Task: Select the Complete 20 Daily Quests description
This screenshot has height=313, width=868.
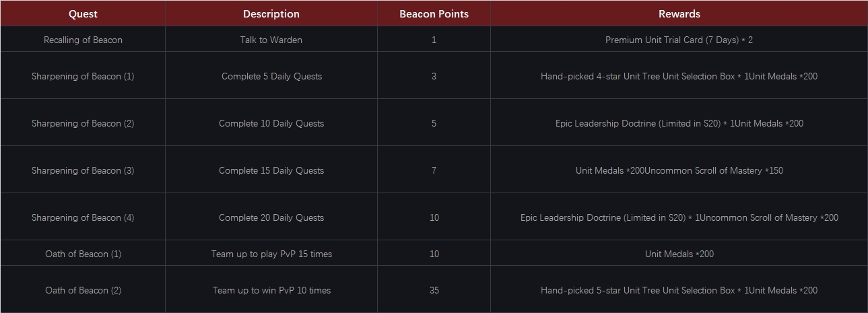Action: click(x=271, y=217)
